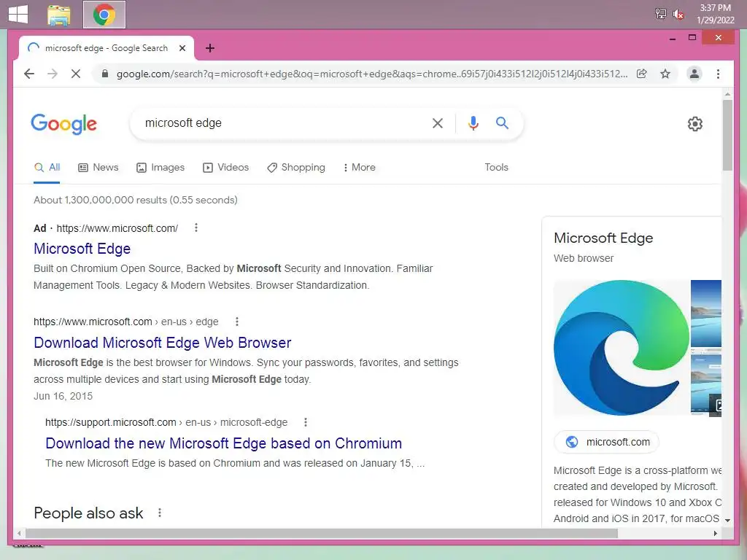
Task: Open Download the new Microsoft Edge based on Chromium
Action: [x=223, y=443]
